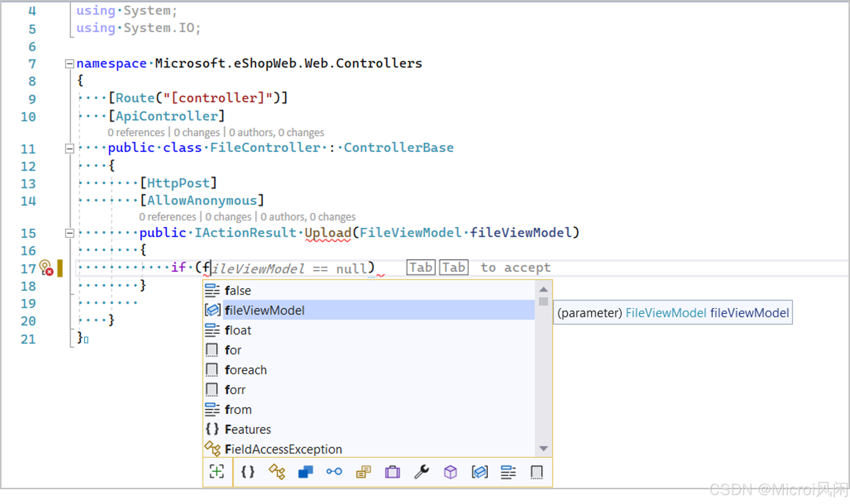Click the keyword icon beside 'float'
The height and width of the screenshot is (504, 850).
(x=212, y=330)
